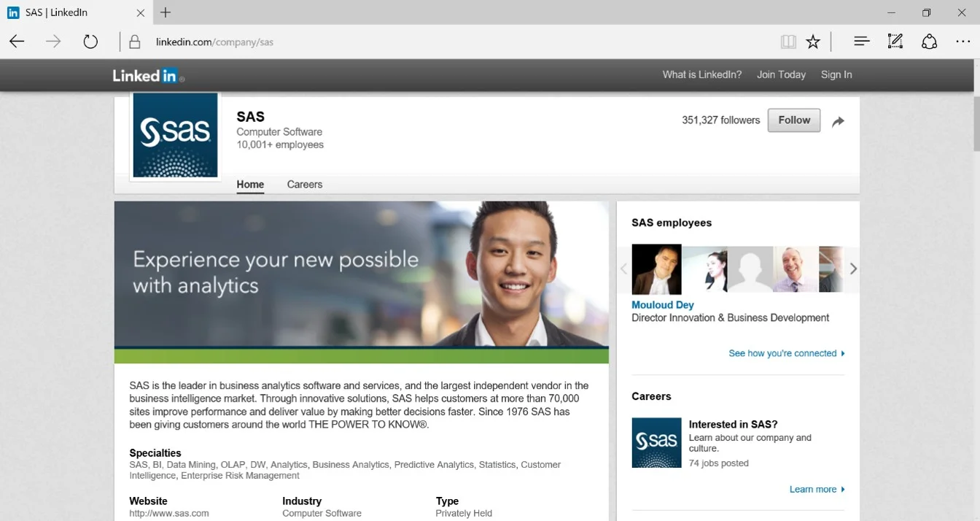Open reading view book icon
The height and width of the screenshot is (521, 980).
[x=788, y=42]
